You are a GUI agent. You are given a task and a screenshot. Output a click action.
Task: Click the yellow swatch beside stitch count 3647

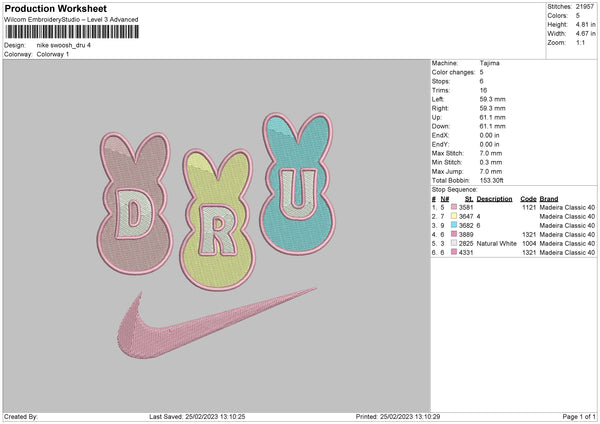(x=454, y=216)
